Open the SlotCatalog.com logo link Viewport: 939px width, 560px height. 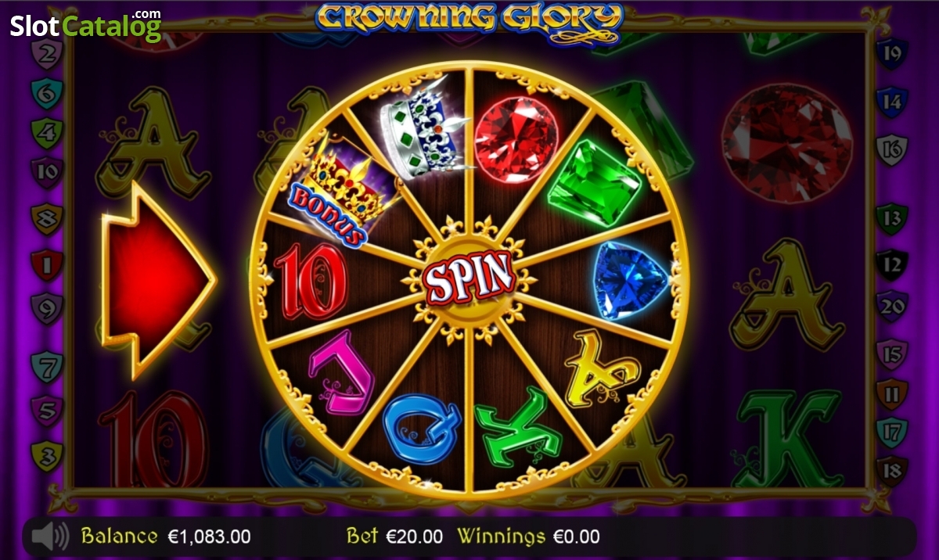[85, 26]
